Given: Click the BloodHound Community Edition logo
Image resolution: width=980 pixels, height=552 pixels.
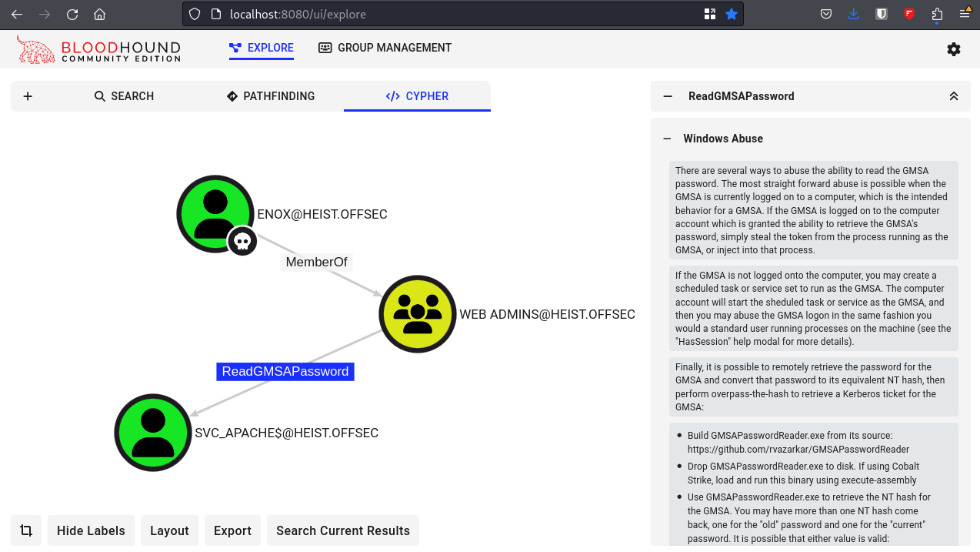Looking at the screenshot, I should click(98, 49).
